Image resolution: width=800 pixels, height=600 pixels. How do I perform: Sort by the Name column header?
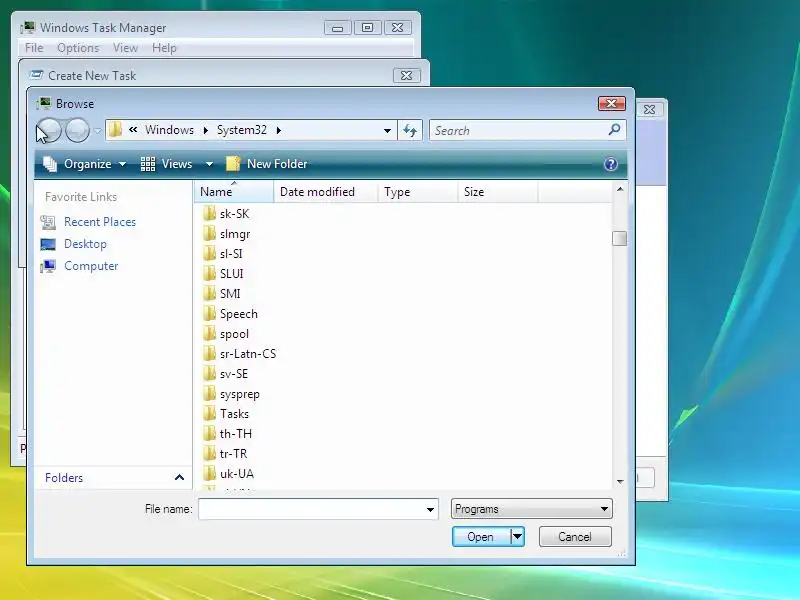coord(234,192)
